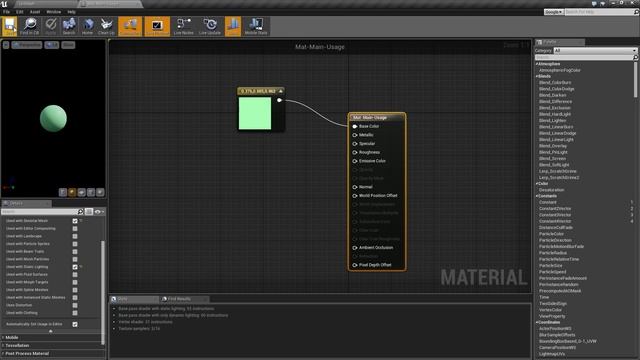Collapse the Atmosphere palette category

coord(536,64)
